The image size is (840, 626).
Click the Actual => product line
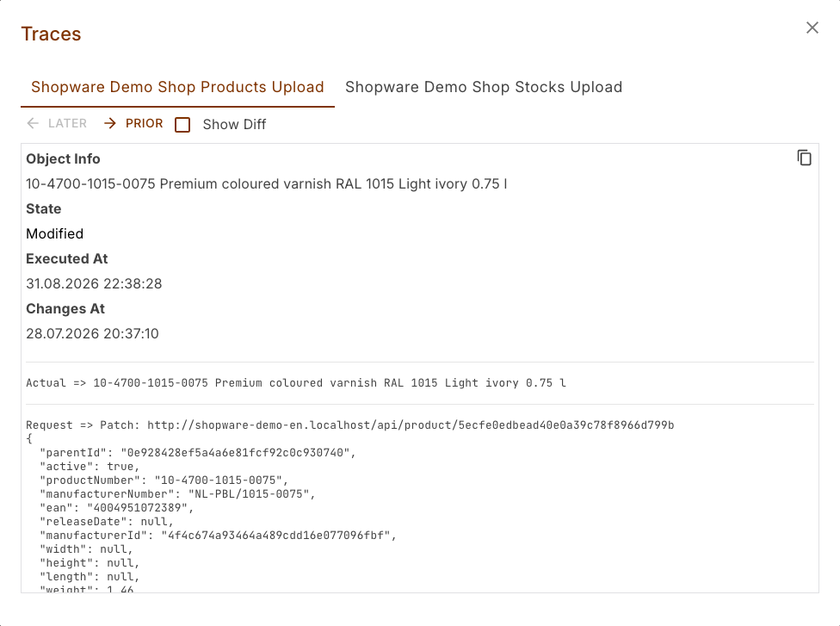[x=296, y=383]
